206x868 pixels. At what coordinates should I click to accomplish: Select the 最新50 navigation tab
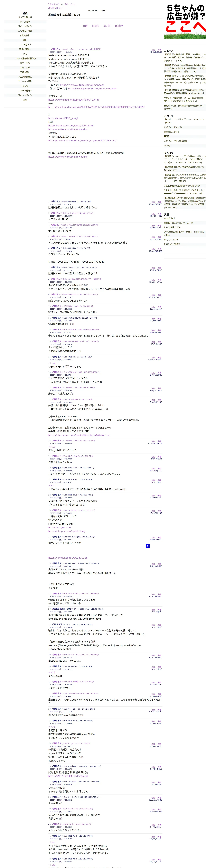click(119, 26)
